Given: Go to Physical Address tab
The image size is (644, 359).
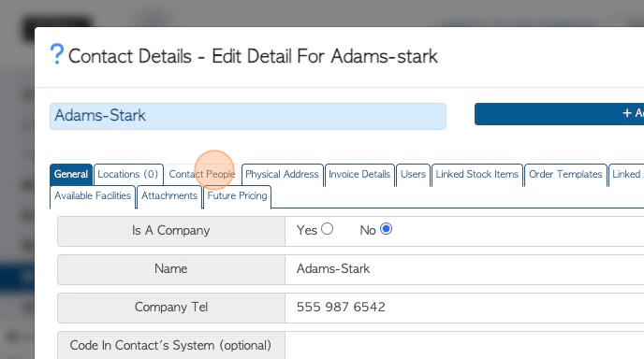Looking at the screenshot, I should point(282,175).
